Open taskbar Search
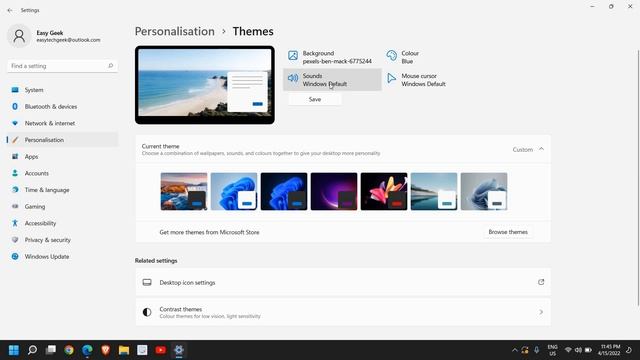 pyautogui.click(x=32, y=350)
